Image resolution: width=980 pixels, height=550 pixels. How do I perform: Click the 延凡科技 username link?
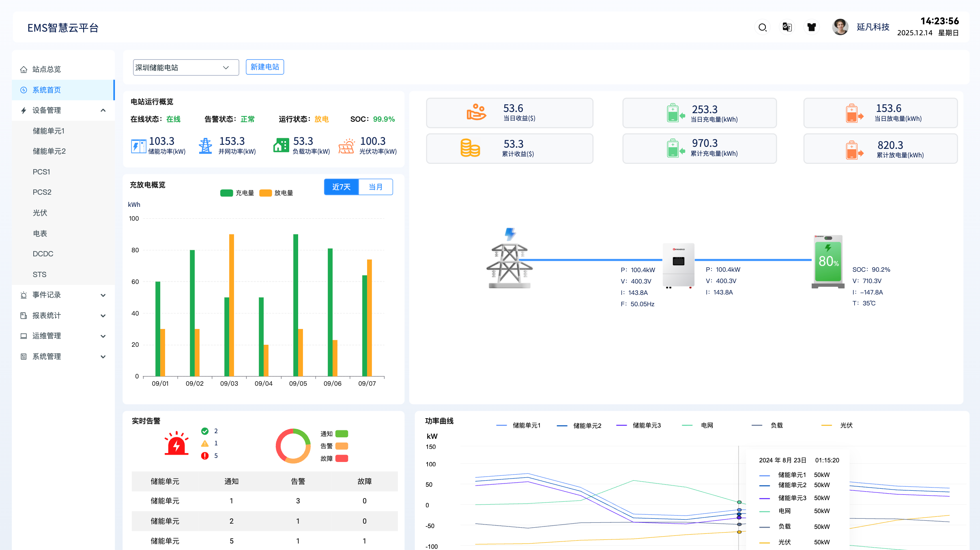point(873,27)
